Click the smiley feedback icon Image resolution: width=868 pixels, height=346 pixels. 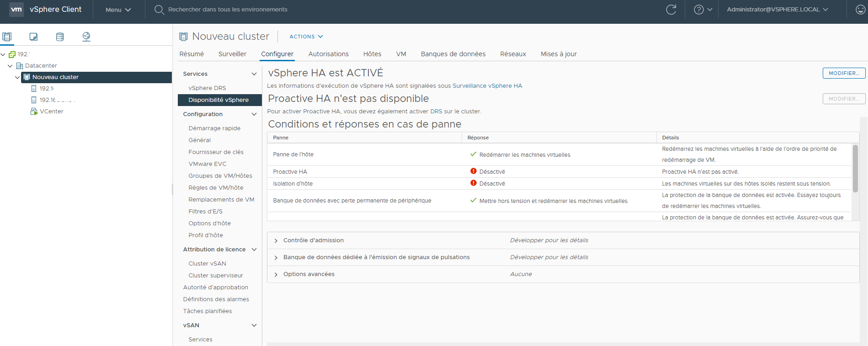tap(861, 9)
